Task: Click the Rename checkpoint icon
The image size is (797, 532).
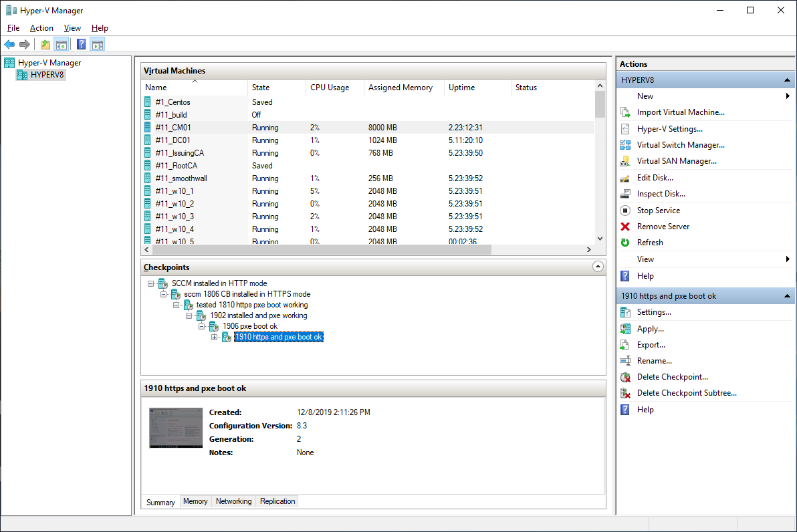Action: click(625, 361)
